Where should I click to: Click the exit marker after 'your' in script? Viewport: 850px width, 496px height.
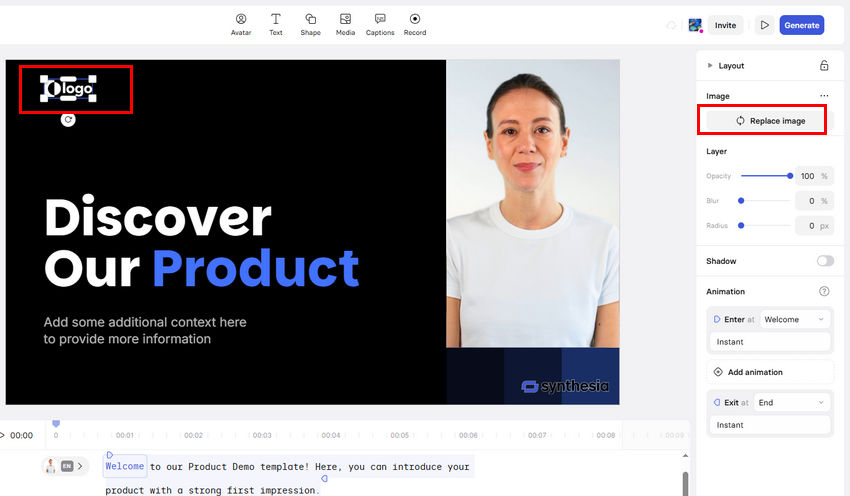[324, 479]
